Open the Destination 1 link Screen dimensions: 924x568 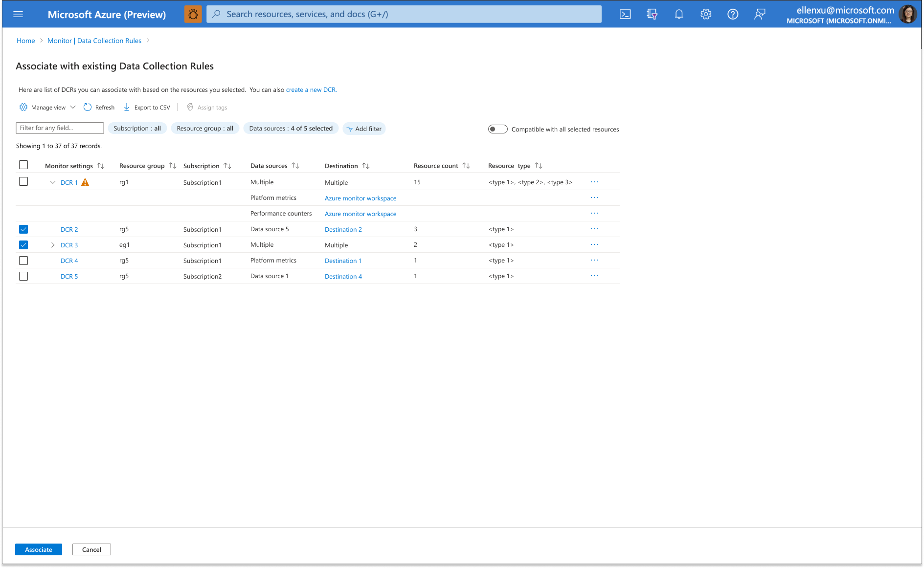pyautogui.click(x=343, y=261)
